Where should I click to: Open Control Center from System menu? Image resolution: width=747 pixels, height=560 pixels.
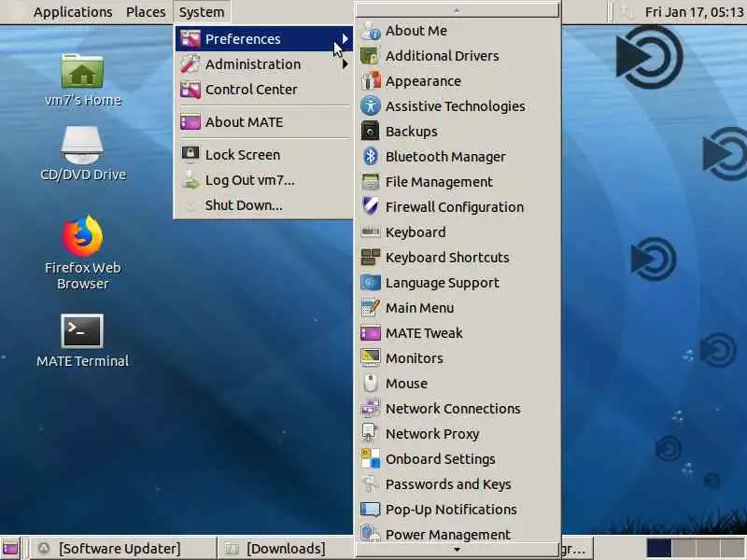coord(263,89)
